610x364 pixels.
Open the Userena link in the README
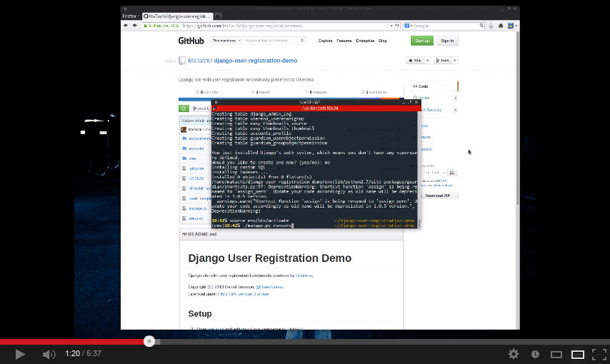pos(304,275)
